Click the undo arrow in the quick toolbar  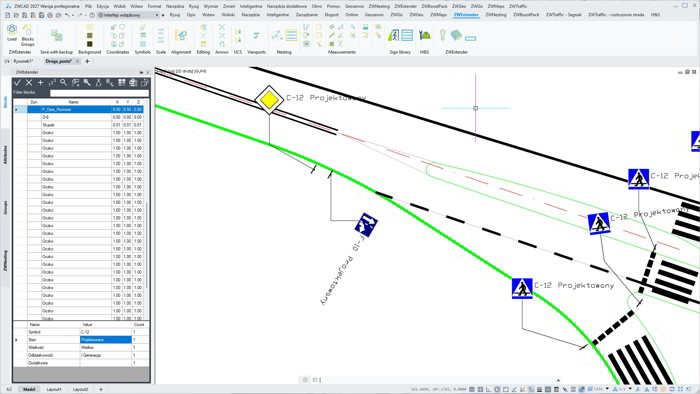(x=67, y=15)
